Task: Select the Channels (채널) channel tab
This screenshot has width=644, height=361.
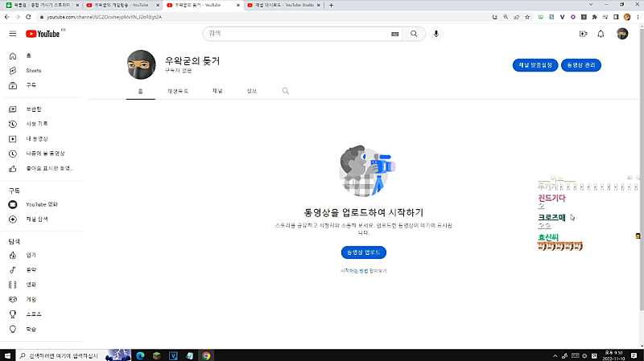Action: [217, 91]
